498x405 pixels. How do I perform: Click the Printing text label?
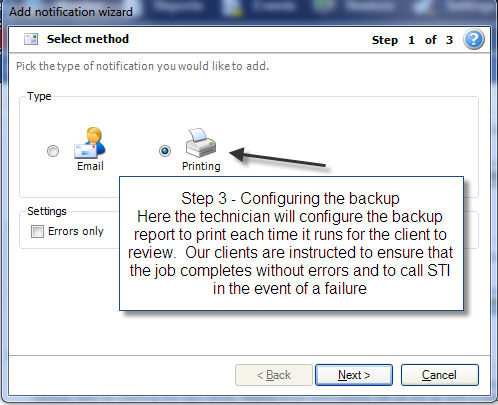[201, 166]
